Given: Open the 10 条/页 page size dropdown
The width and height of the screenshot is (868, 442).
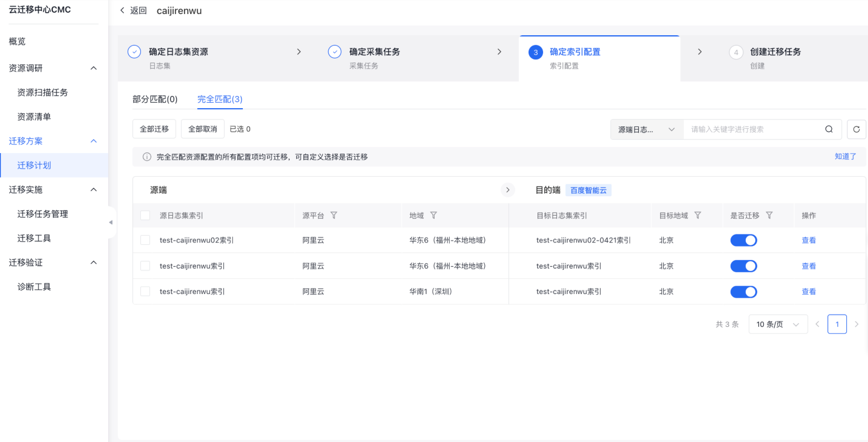Looking at the screenshot, I should tap(778, 324).
